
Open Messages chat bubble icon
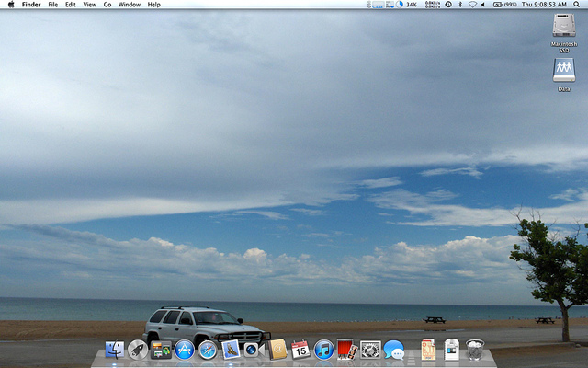tap(394, 350)
